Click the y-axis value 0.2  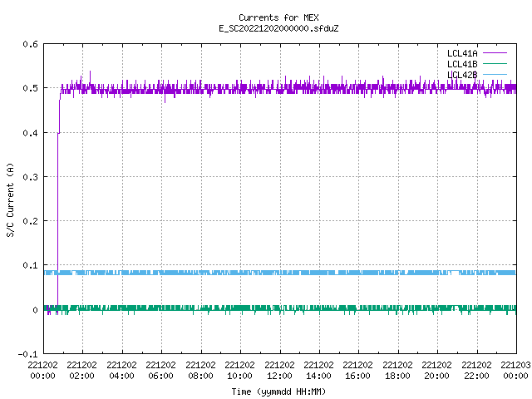tap(30, 221)
